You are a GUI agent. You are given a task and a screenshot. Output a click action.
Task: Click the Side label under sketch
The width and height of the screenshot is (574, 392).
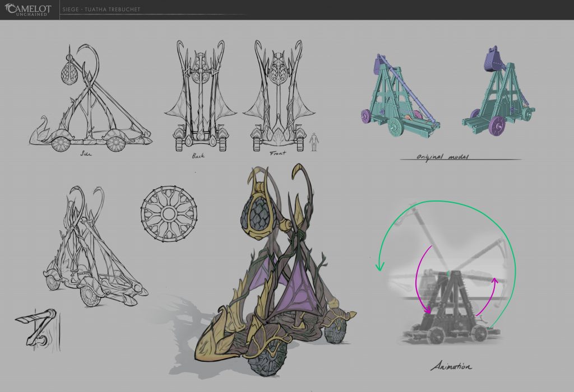[x=86, y=153]
